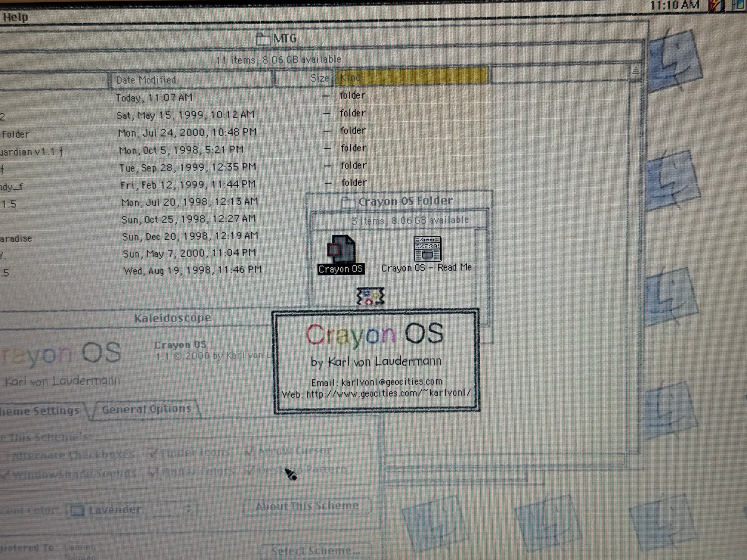Image resolution: width=747 pixels, height=560 pixels.
Task: Toggle the Alternate Checkboxes option
Action: pyautogui.click(x=4, y=455)
